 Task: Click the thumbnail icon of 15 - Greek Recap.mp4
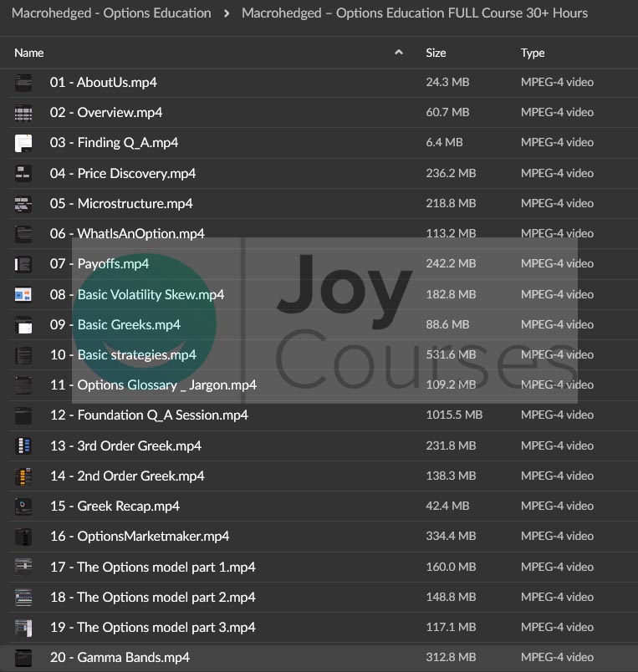click(x=23, y=507)
